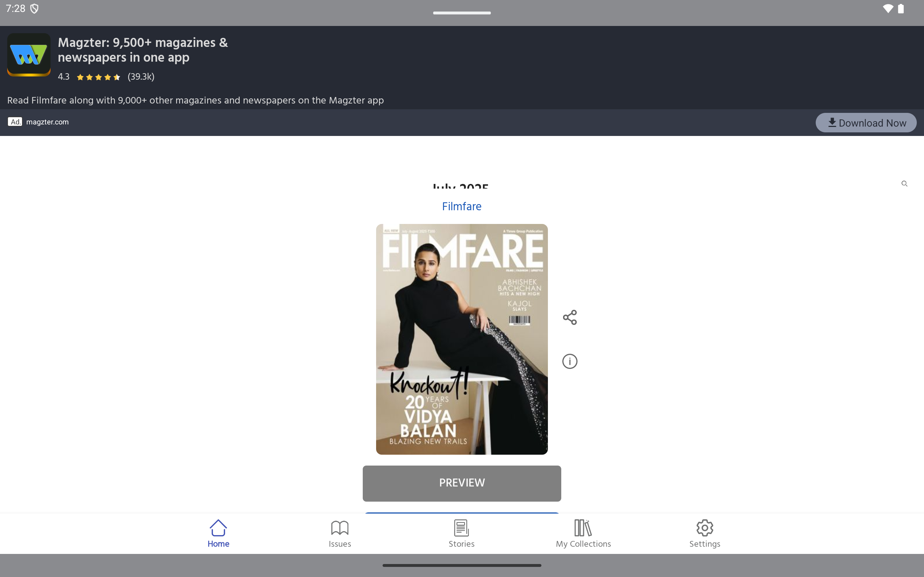
Task: Tap the magzter.com ad source label
Action: (47, 122)
